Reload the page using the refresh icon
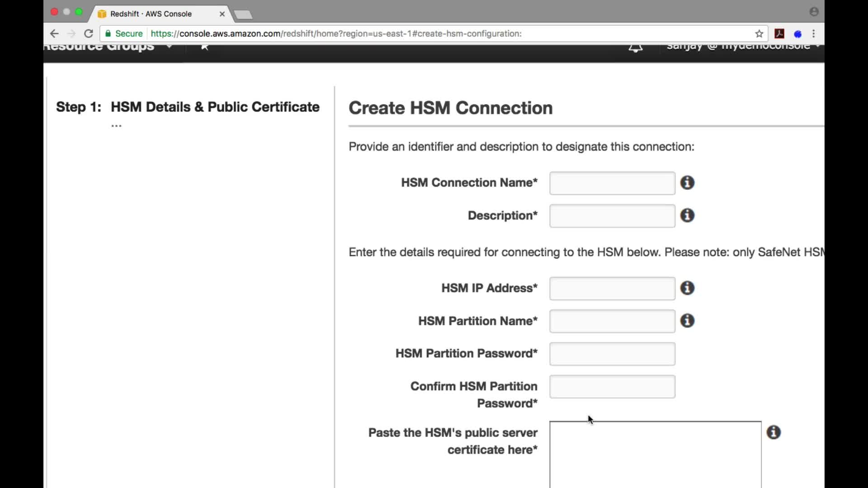868x488 pixels. 89,34
